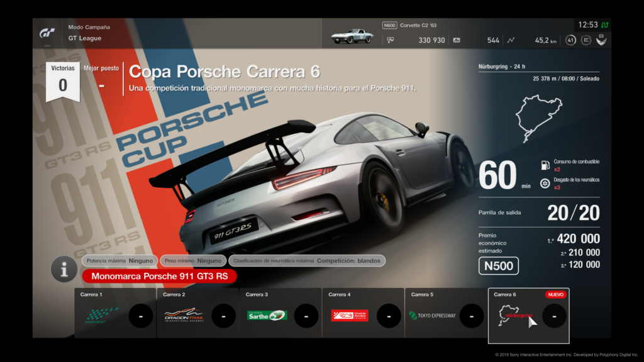Click the 25 378 m / 08:00 / Soleado text
The height and width of the screenshot is (362, 644).
tap(566, 79)
